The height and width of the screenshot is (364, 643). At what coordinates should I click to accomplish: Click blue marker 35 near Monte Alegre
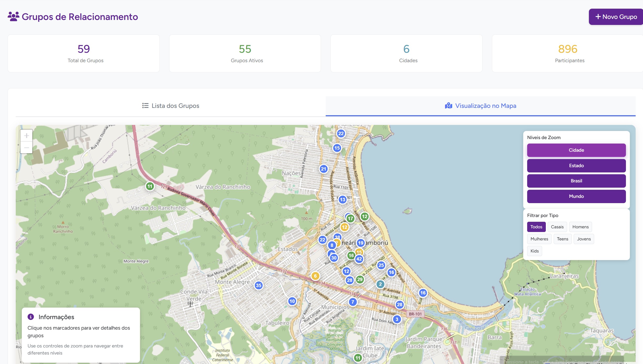point(258,285)
